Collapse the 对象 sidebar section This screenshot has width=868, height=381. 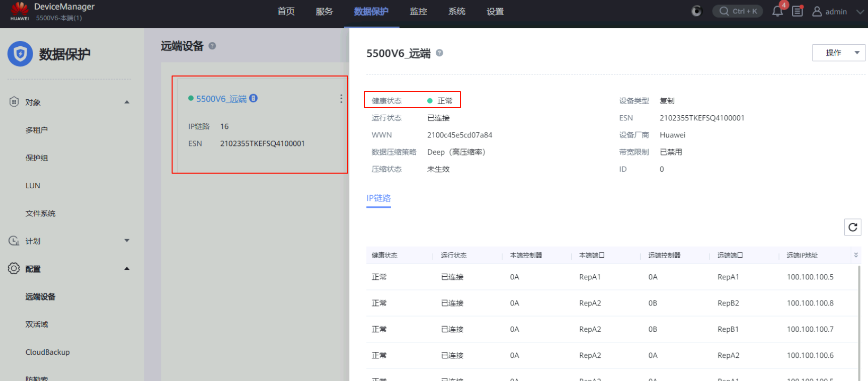127,102
